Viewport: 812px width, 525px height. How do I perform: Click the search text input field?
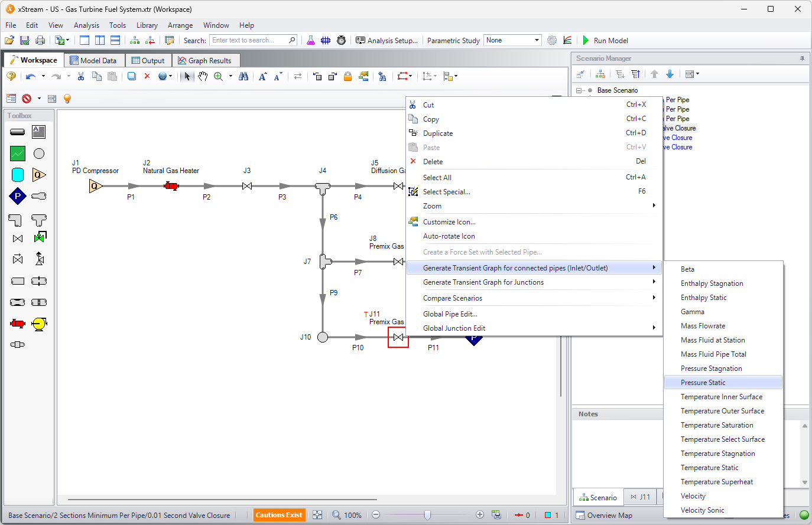249,40
